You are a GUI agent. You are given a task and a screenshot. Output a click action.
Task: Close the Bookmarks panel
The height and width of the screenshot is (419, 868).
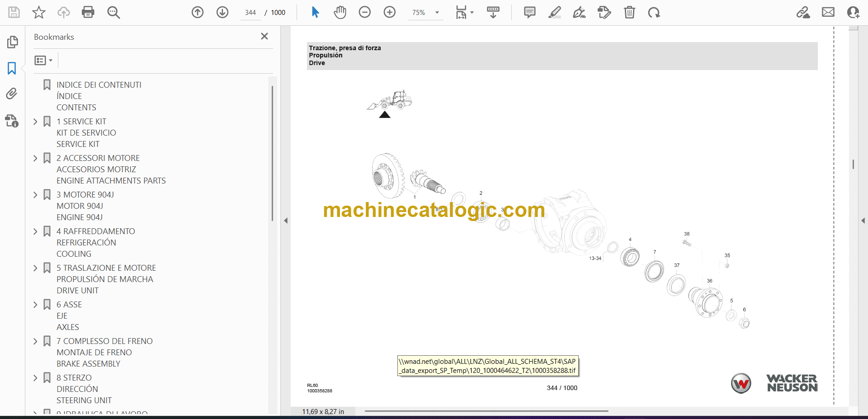264,36
